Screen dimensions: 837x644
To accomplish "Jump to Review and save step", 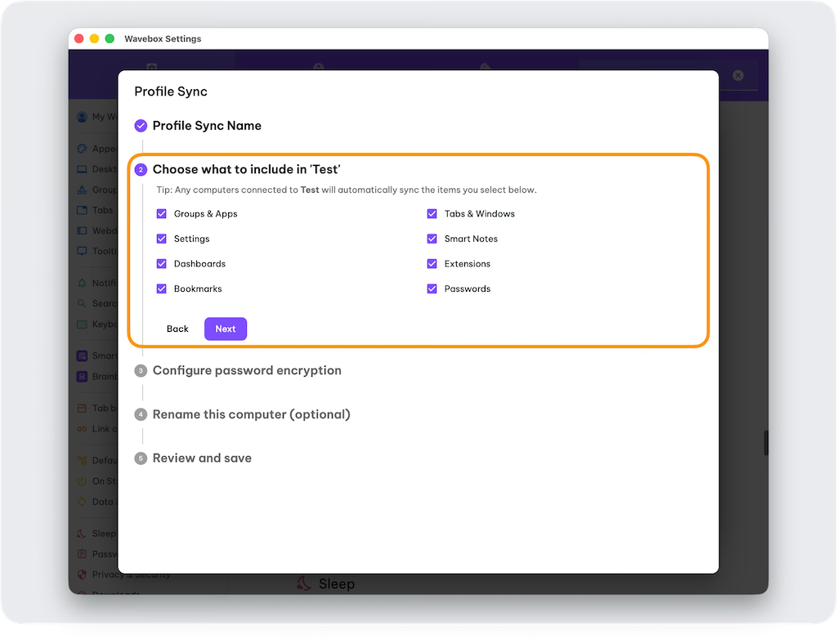I will (x=202, y=458).
